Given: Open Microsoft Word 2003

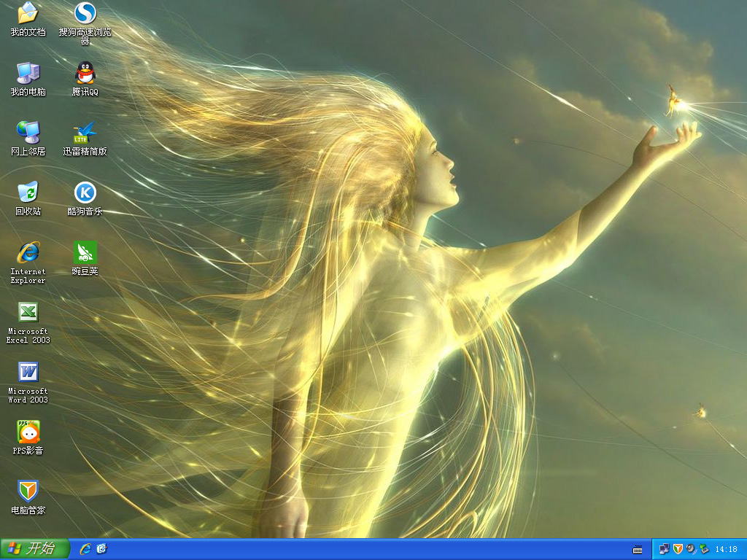Looking at the screenshot, I should [28, 375].
